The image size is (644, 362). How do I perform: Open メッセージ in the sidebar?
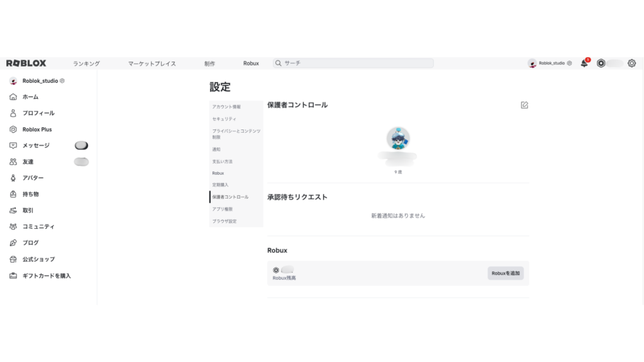point(29,145)
